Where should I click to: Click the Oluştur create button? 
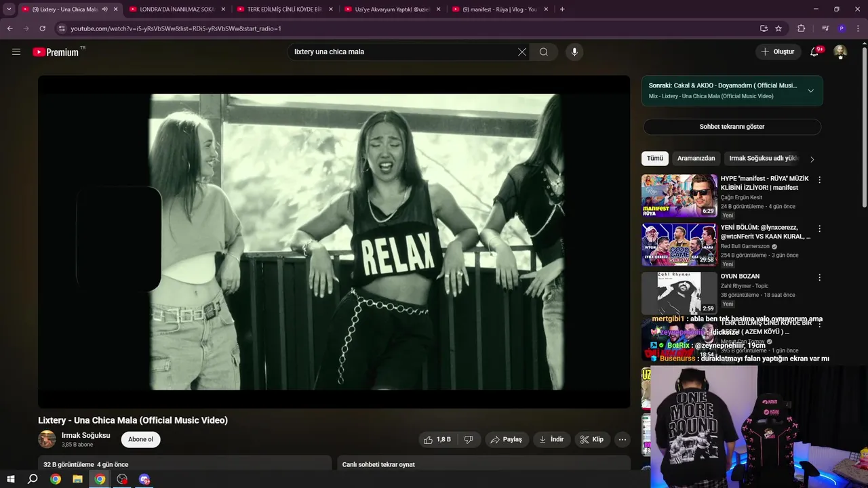tap(777, 52)
